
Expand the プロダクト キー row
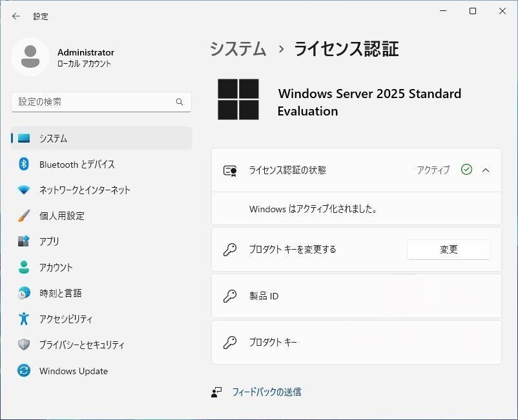[356, 343]
